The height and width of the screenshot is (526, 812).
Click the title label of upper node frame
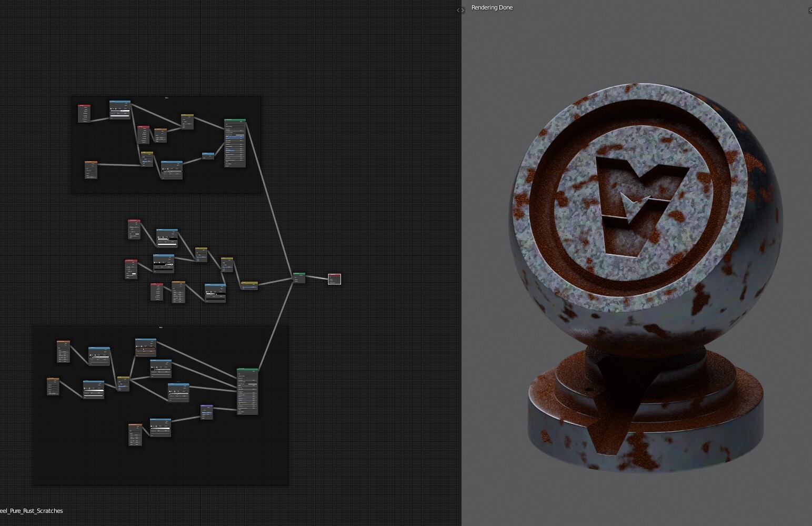point(167,98)
